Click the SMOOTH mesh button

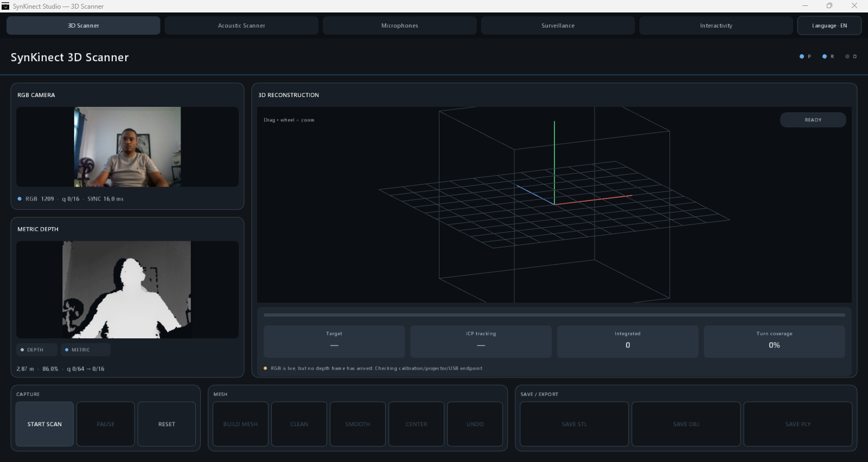(358, 424)
